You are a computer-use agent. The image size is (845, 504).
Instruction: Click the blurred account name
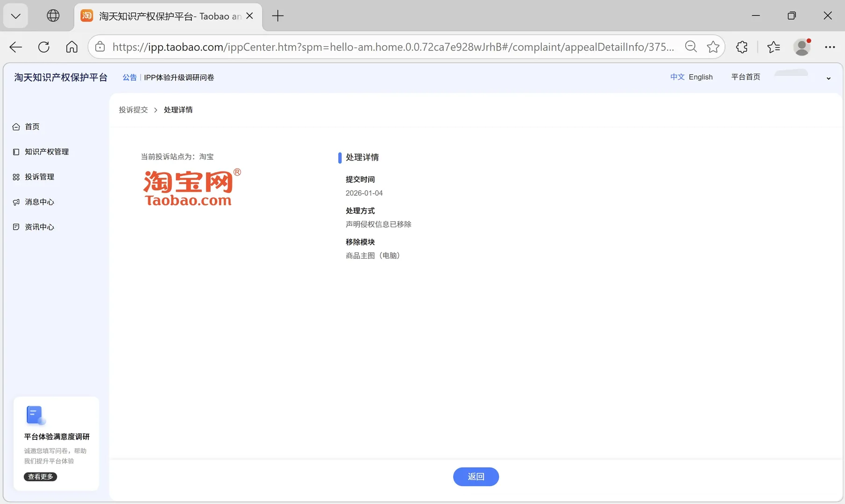click(791, 73)
